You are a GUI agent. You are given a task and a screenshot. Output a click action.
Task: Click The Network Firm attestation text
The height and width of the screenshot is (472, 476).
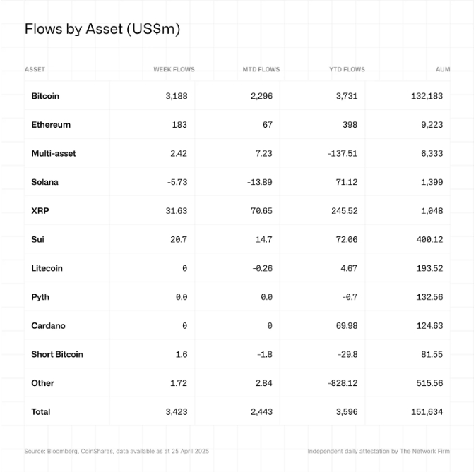coord(379,451)
